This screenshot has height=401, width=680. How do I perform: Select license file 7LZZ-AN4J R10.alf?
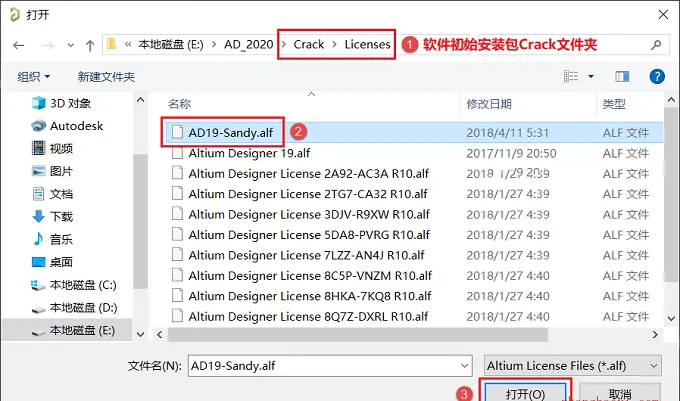(306, 255)
